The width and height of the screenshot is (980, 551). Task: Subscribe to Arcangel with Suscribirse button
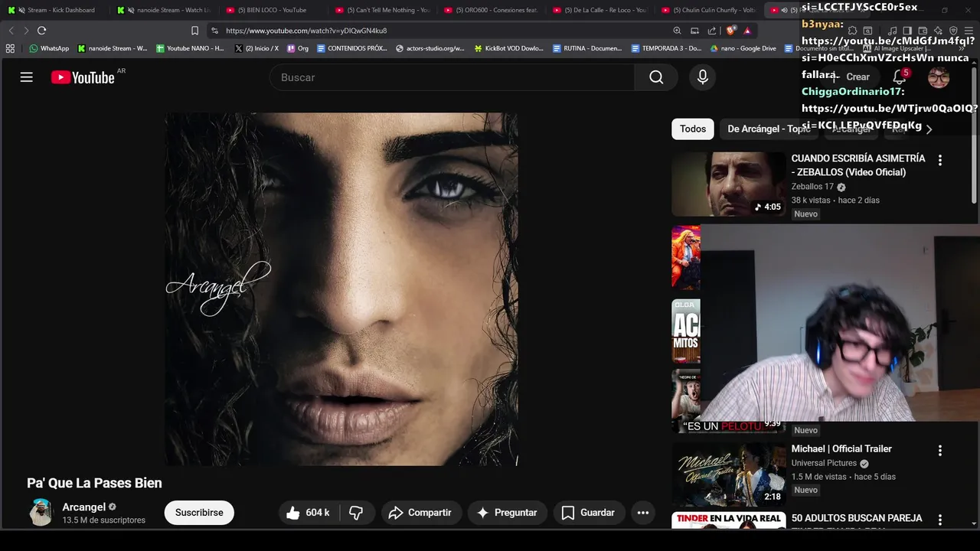point(199,513)
